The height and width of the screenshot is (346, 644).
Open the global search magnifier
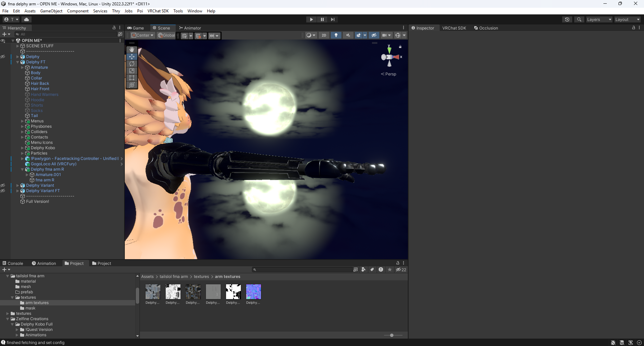pos(579,19)
